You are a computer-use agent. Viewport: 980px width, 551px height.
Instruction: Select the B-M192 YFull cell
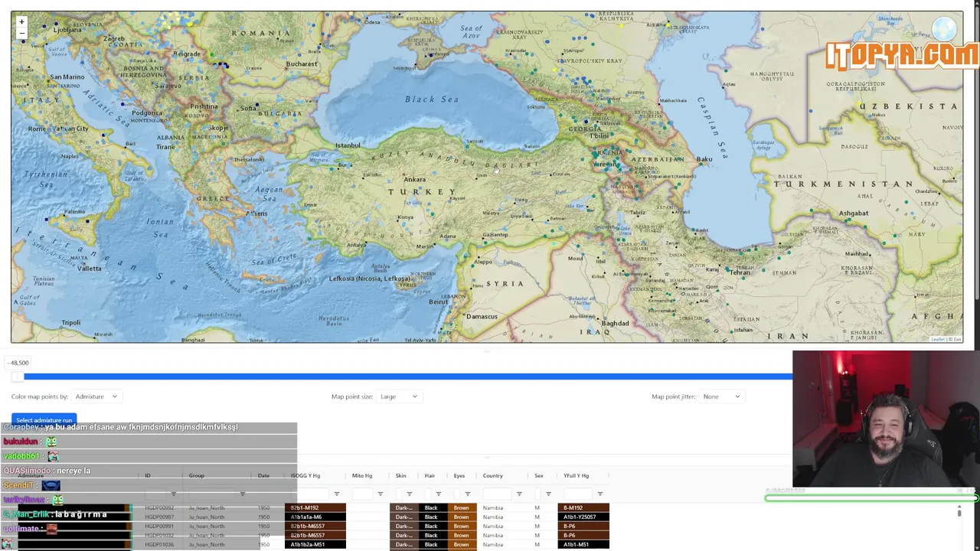coord(583,508)
